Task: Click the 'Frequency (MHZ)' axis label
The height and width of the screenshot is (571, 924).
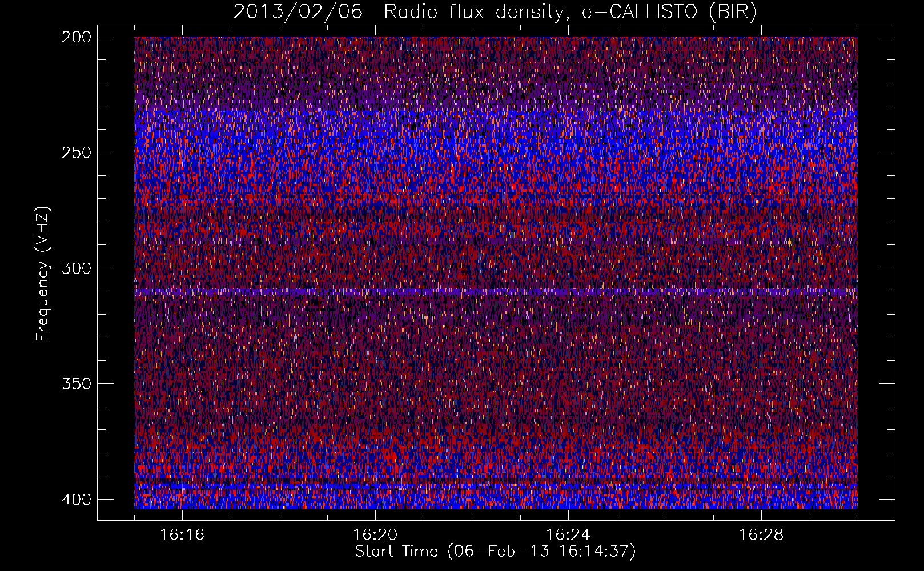Action: pos(43,274)
